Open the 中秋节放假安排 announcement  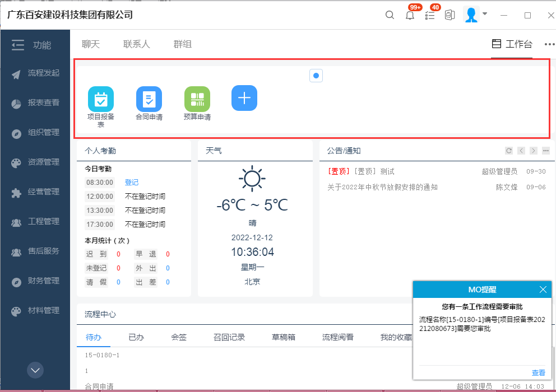[382, 187]
